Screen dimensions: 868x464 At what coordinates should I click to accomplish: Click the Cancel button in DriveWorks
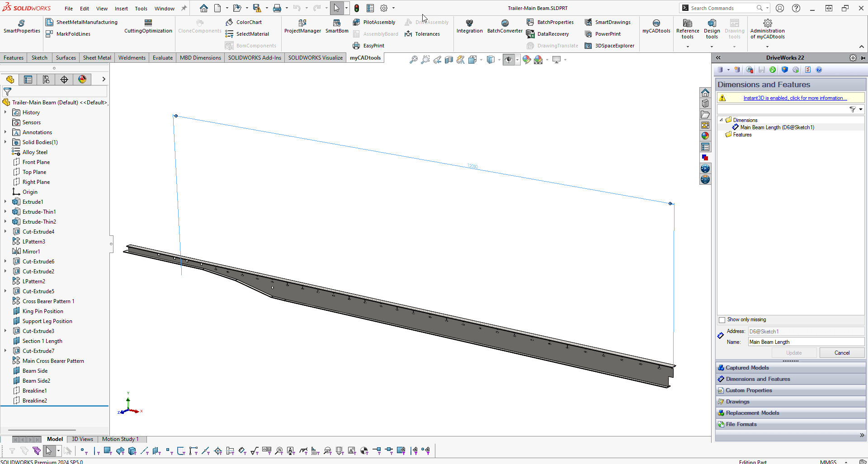point(841,353)
